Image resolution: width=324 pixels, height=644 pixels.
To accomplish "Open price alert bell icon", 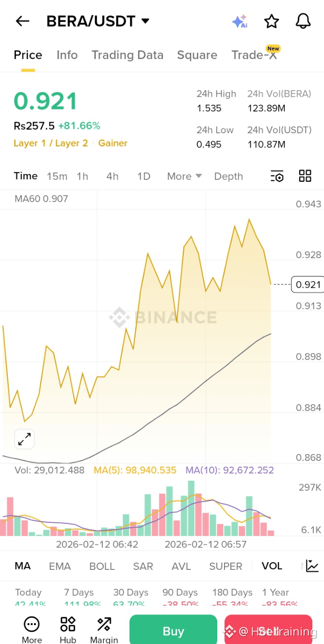I will [x=303, y=21].
